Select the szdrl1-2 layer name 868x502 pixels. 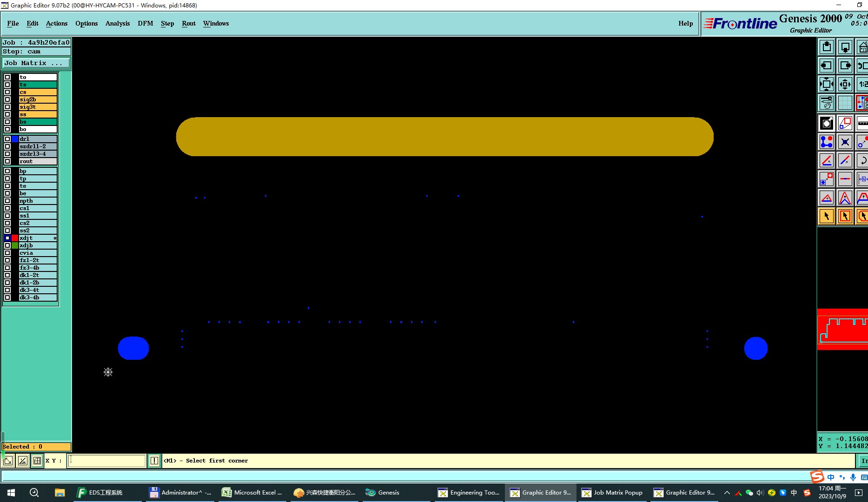[x=38, y=146]
